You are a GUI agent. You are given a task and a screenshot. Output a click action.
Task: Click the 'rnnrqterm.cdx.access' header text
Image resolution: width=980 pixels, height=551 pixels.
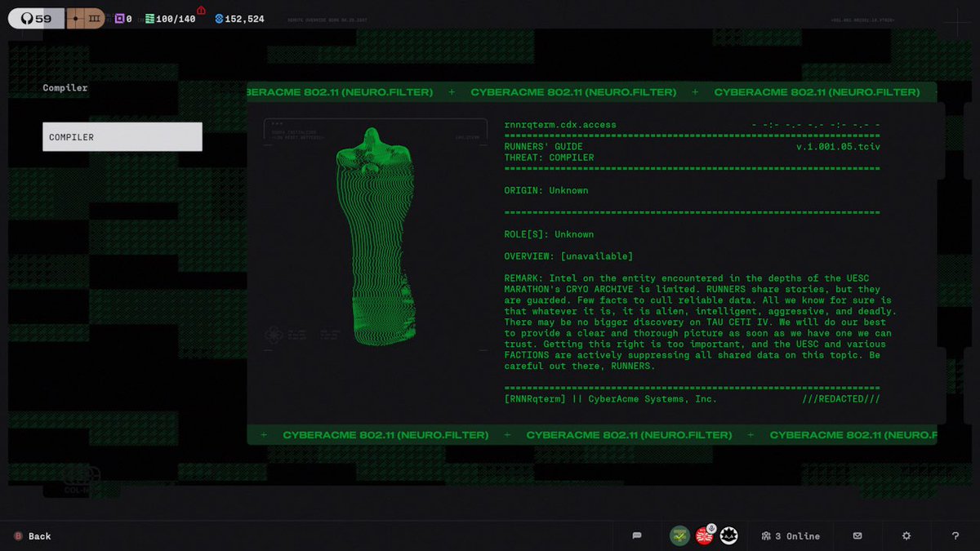point(561,125)
